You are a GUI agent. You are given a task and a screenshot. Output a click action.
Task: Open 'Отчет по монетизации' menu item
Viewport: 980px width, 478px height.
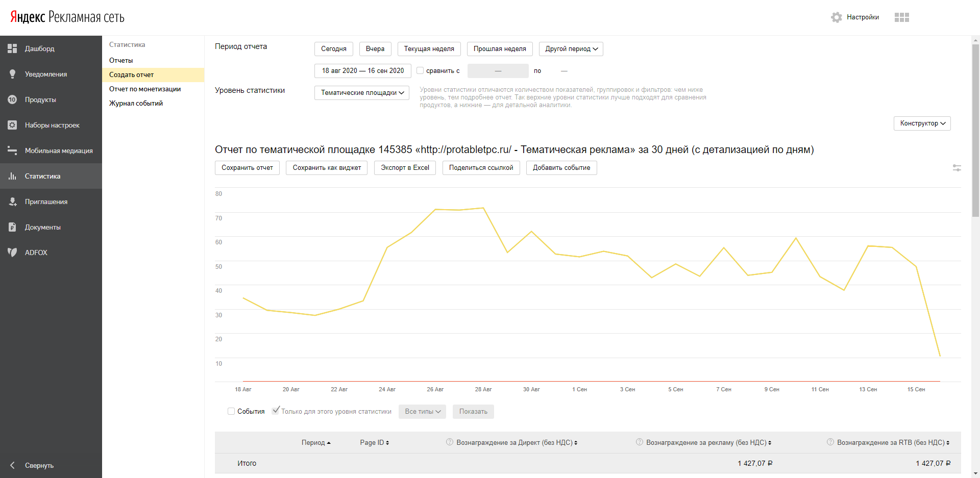145,89
